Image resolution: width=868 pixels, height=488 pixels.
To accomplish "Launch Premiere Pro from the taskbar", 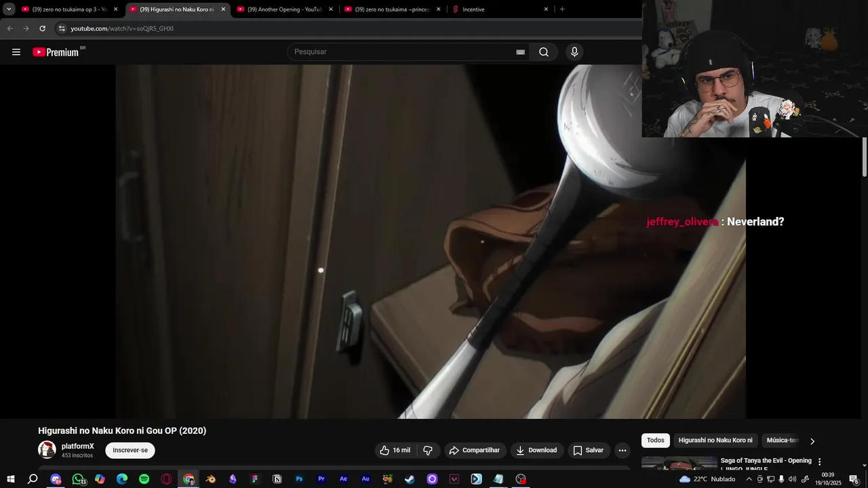I will [321, 479].
